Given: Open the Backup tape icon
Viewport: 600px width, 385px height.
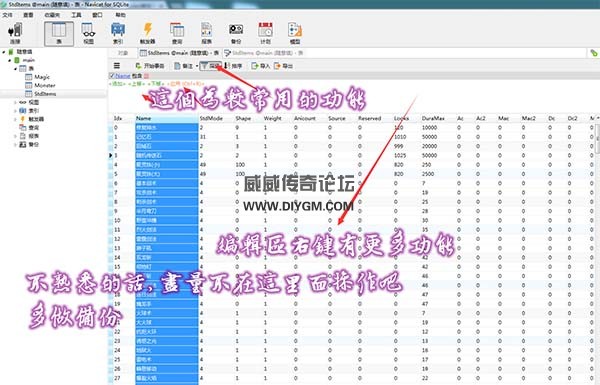Looking at the screenshot, I should 236,33.
